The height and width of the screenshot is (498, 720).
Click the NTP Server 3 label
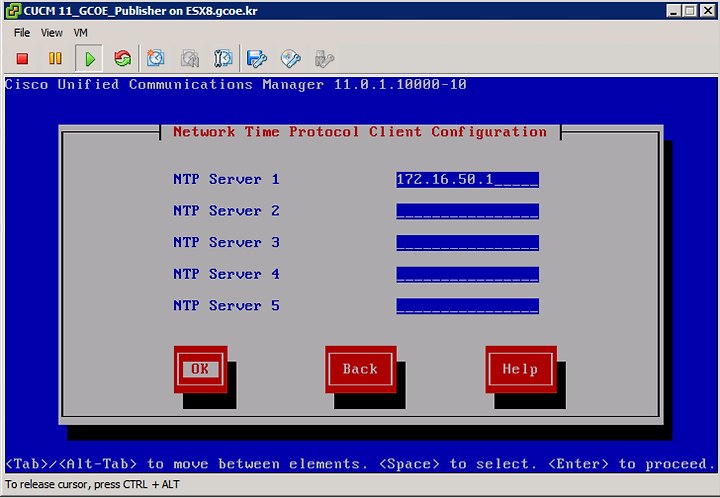click(x=226, y=242)
